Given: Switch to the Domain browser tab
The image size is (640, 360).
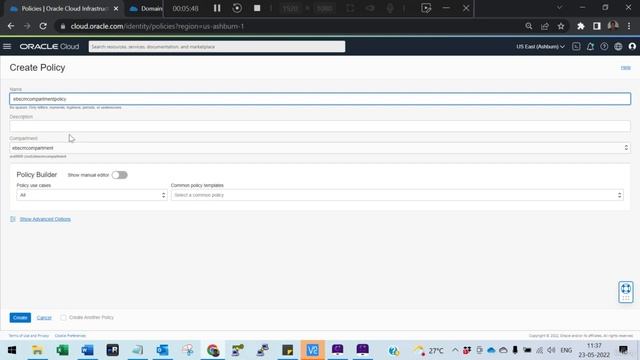Looking at the screenshot, I should [x=145, y=8].
